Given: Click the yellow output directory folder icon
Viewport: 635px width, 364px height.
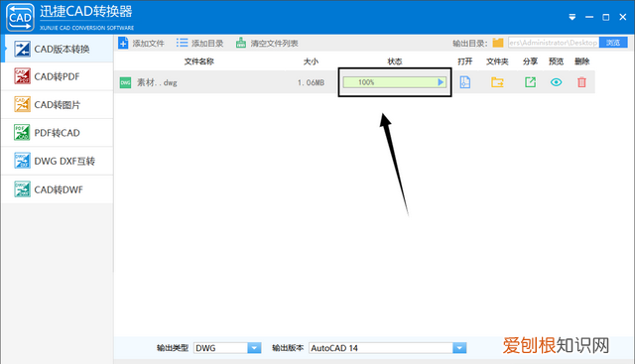Looking at the screenshot, I should click(x=498, y=43).
